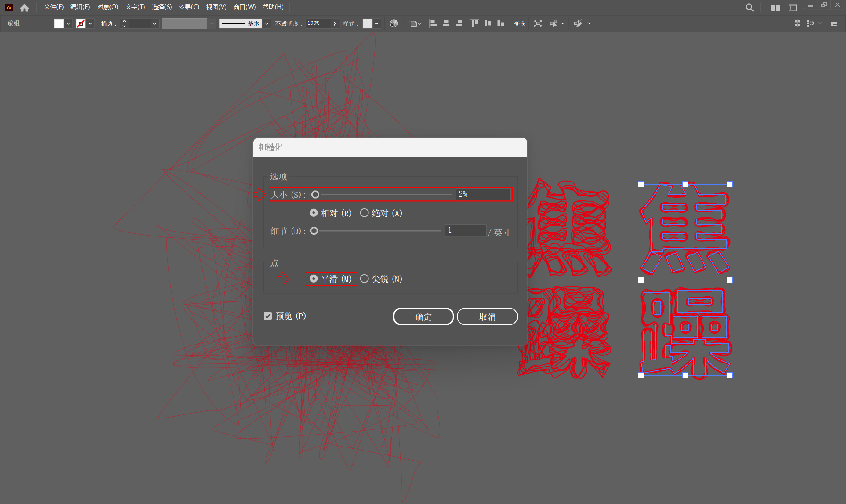Open the fill color dropdown arrow
This screenshot has height=504, width=846.
tap(68, 23)
